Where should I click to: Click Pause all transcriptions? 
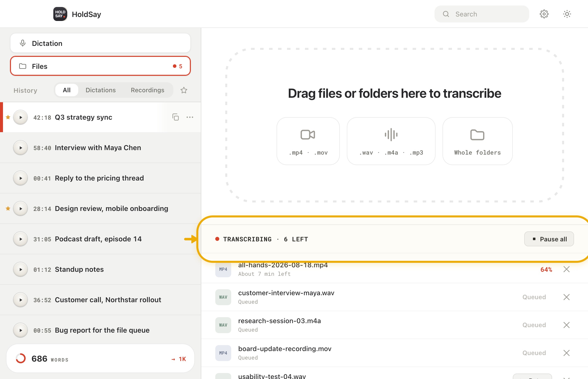click(x=549, y=239)
